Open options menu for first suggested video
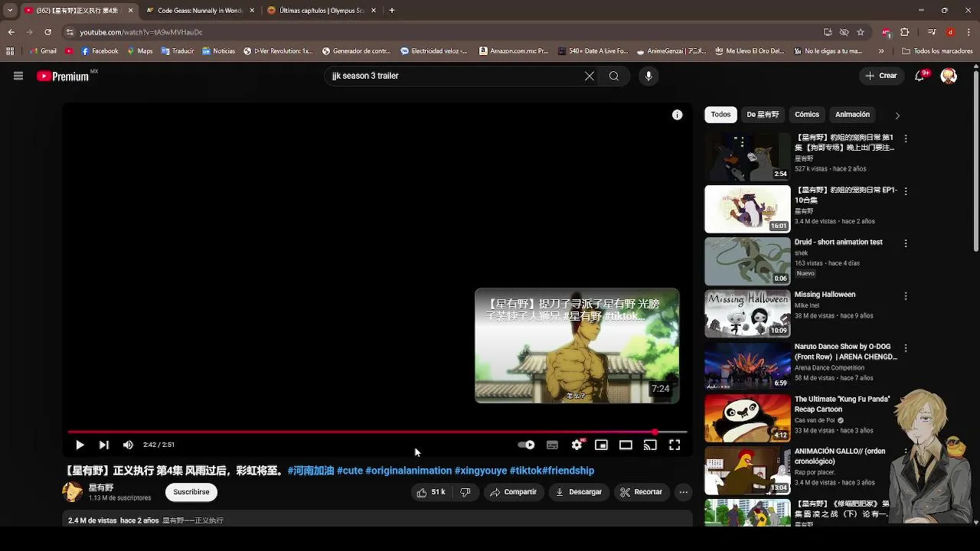The width and height of the screenshot is (980, 551). tap(906, 139)
